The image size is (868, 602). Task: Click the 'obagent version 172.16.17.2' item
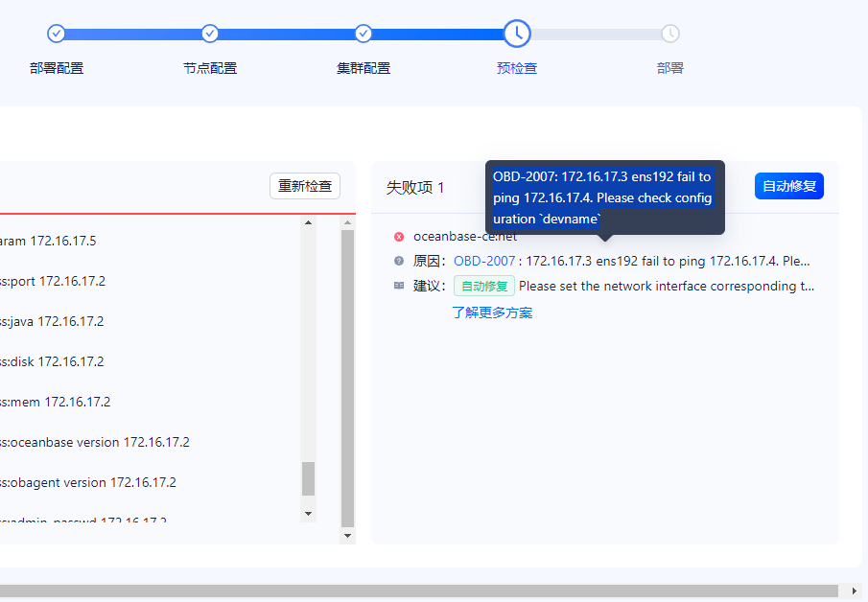click(x=88, y=482)
